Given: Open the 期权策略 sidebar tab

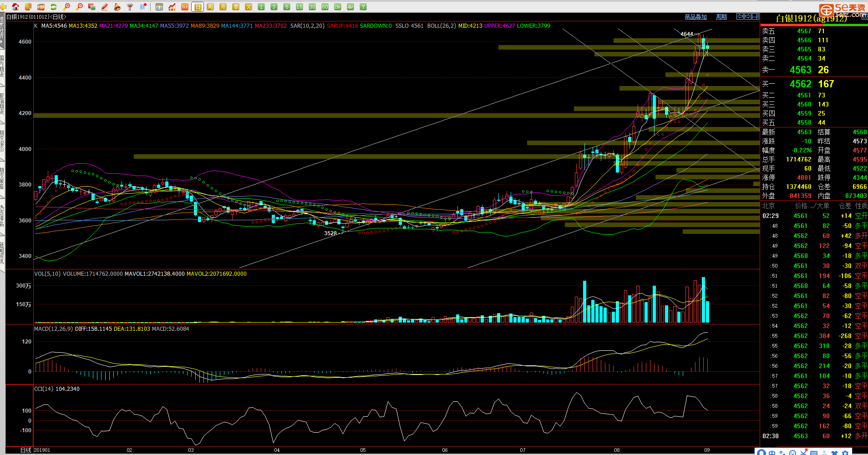Looking at the screenshot, I should coord(2,178).
